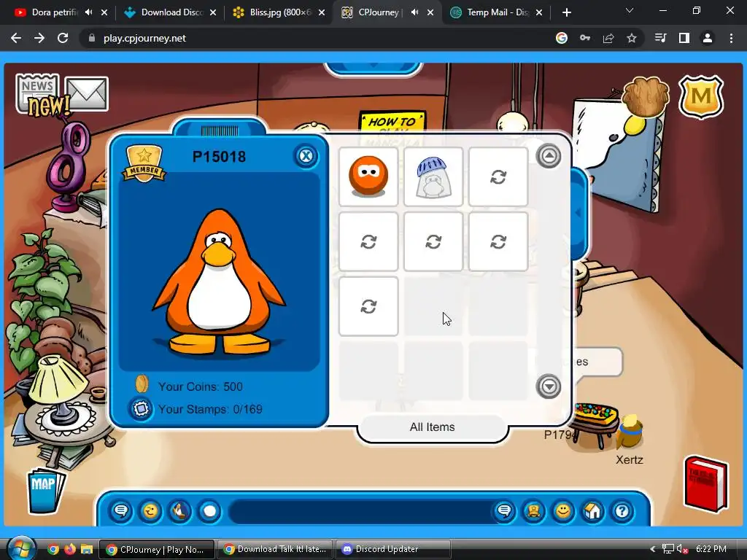Show hidden tray icons arrow
The width and height of the screenshot is (747, 560).
click(653, 549)
